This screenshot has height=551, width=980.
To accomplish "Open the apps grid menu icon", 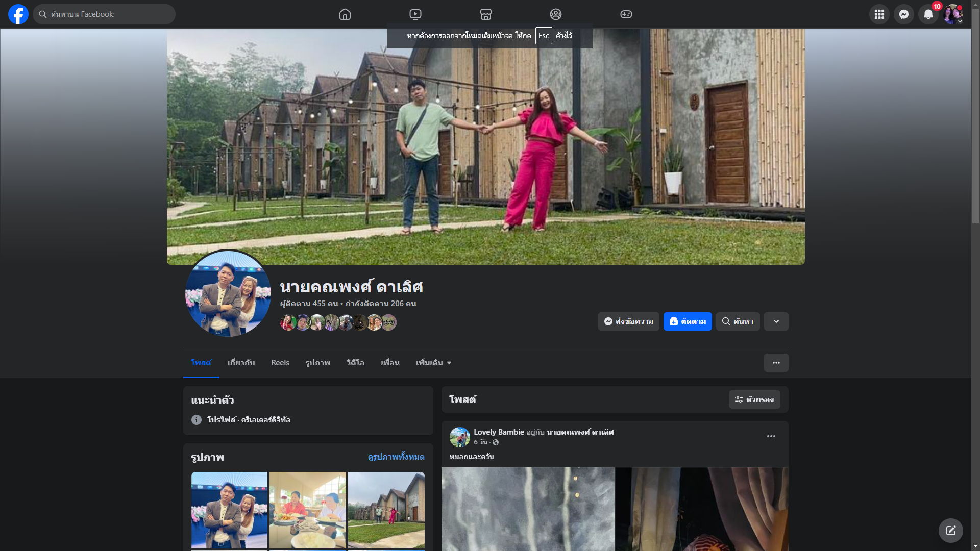I will tap(879, 14).
